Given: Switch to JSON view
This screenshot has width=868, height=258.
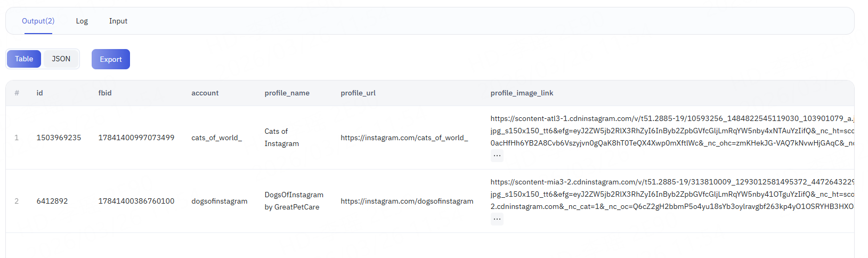Looking at the screenshot, I should (x=61, y=59).
